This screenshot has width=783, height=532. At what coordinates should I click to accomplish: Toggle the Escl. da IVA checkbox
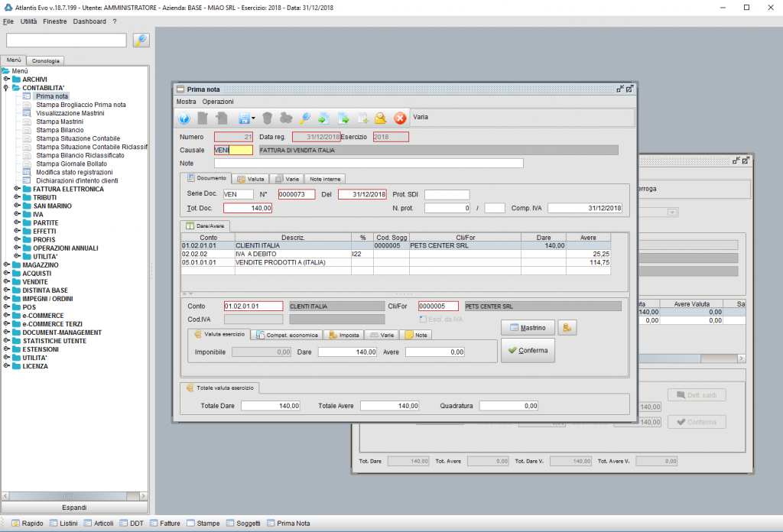click(x=423, y=319)
